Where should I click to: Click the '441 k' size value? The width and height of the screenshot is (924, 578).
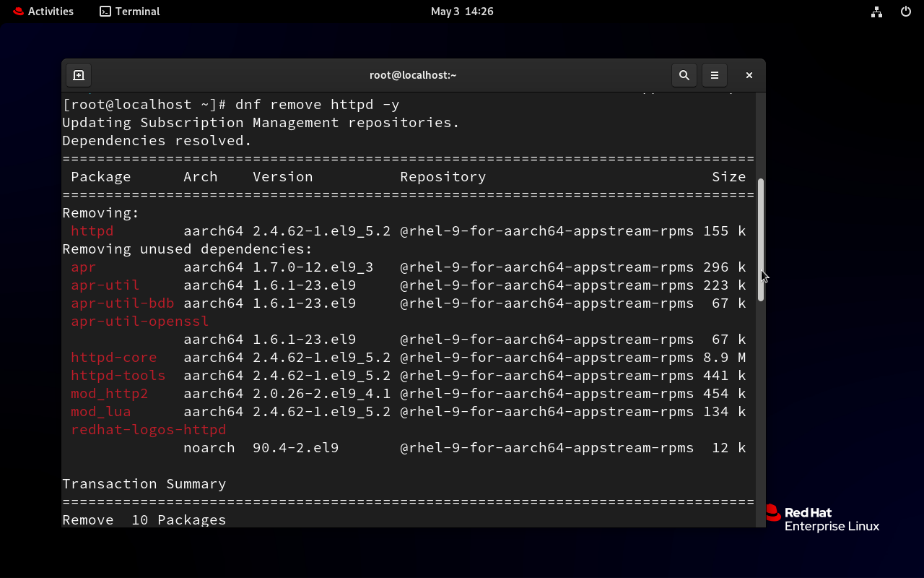(x=725, y=376)
